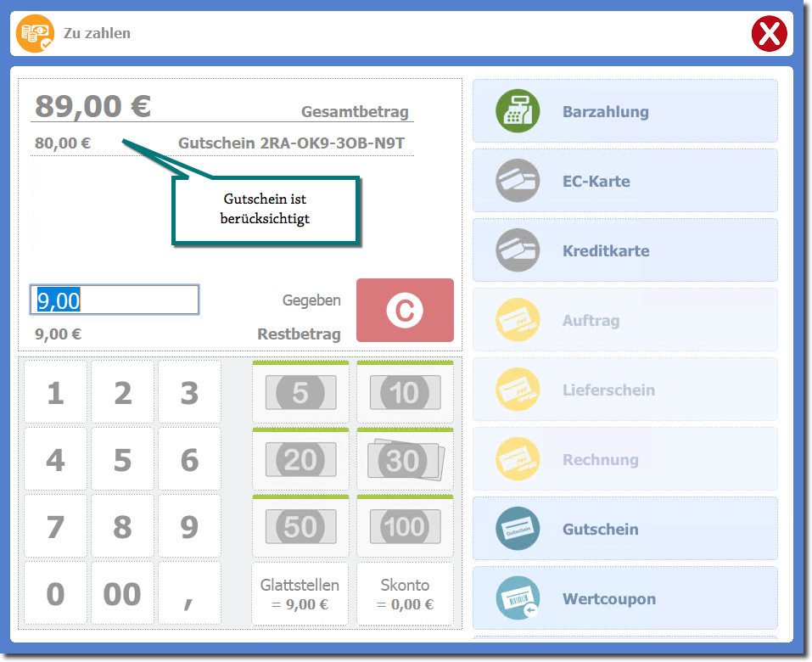The height and width of the screenshot is (662, 812).
Task: Select the 30 euro banknotes button
Action: click(405, 460)
